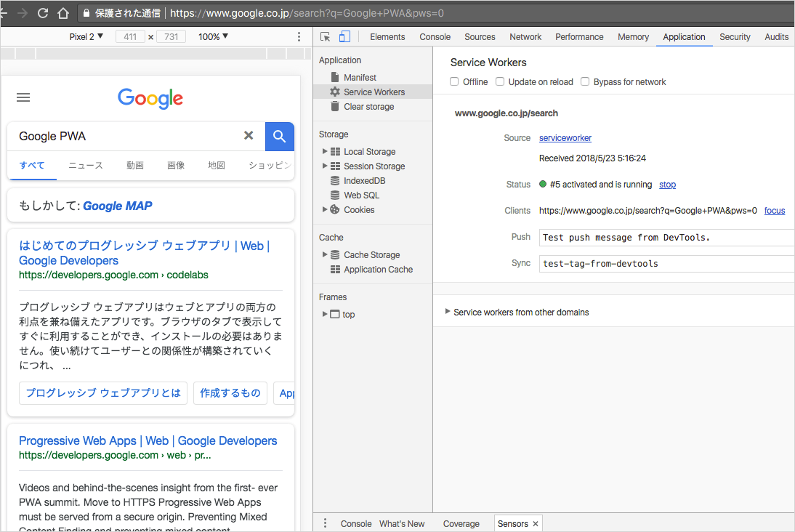Enable Bypass for network checkbox
The width and height of the screenshot is (795, 532).
point(585,81)
